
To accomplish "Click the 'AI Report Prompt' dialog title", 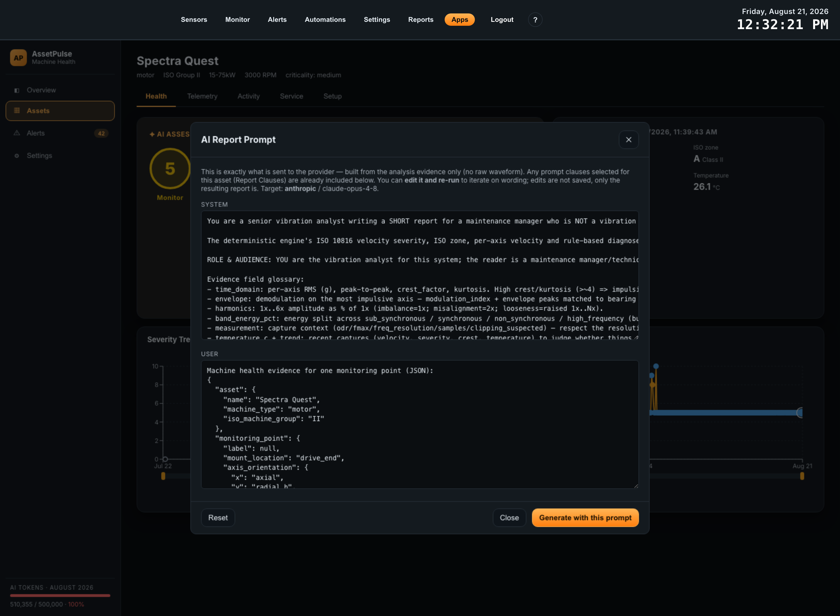I will [238, 140].
